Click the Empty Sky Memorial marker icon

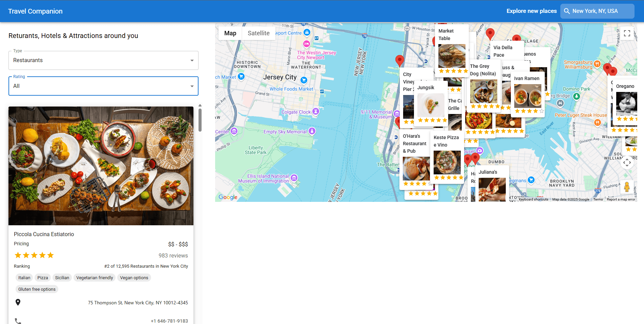pos(312,131)
